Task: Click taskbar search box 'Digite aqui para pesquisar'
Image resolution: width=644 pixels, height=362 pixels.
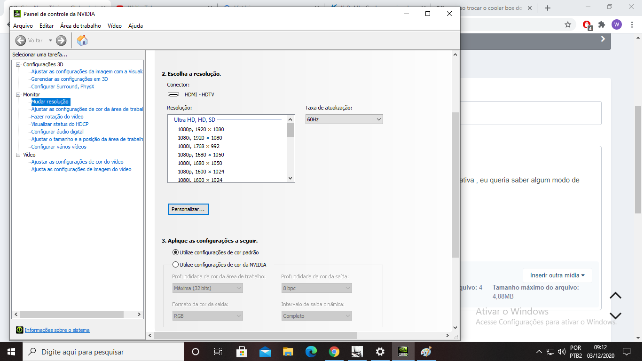Action: point(103,352)
